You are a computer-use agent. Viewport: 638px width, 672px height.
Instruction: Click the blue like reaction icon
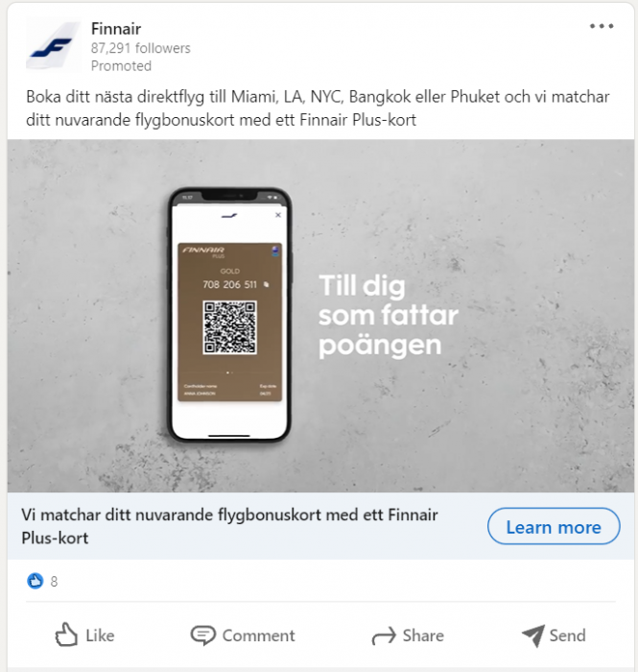(x=35, y=581)
